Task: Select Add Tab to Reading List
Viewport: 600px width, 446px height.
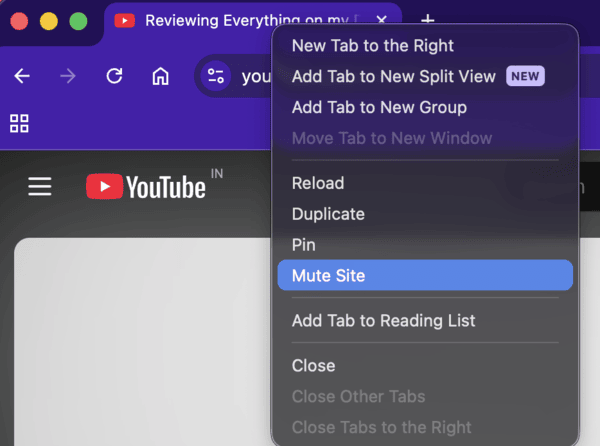Action: click(383, 321)
